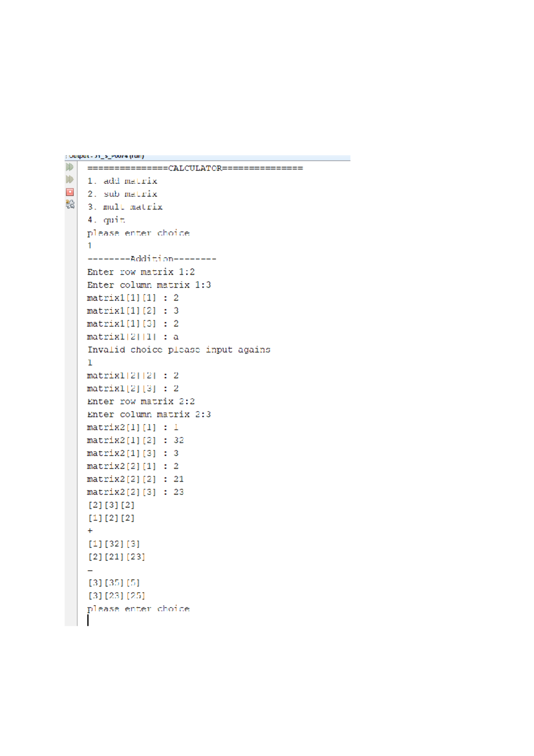Click the 'matrix2[2][3] : 23' line
Viewport: 534px width, 756px height.
(x=135, y=492)
